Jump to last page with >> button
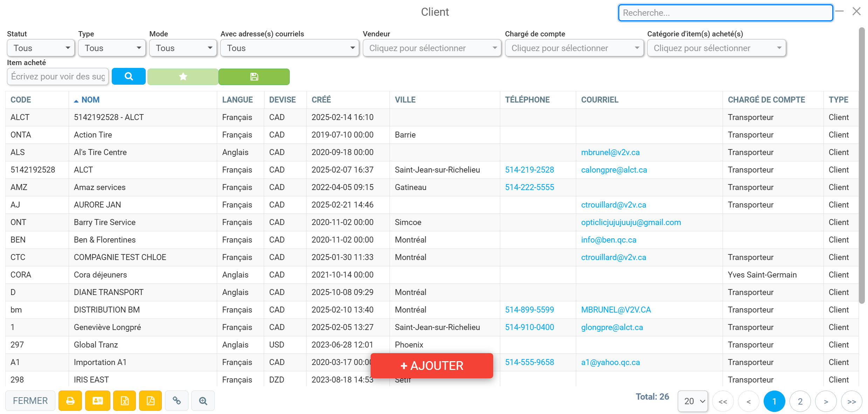This screenshot has height=414, width=868. click(x=852, y=401)
